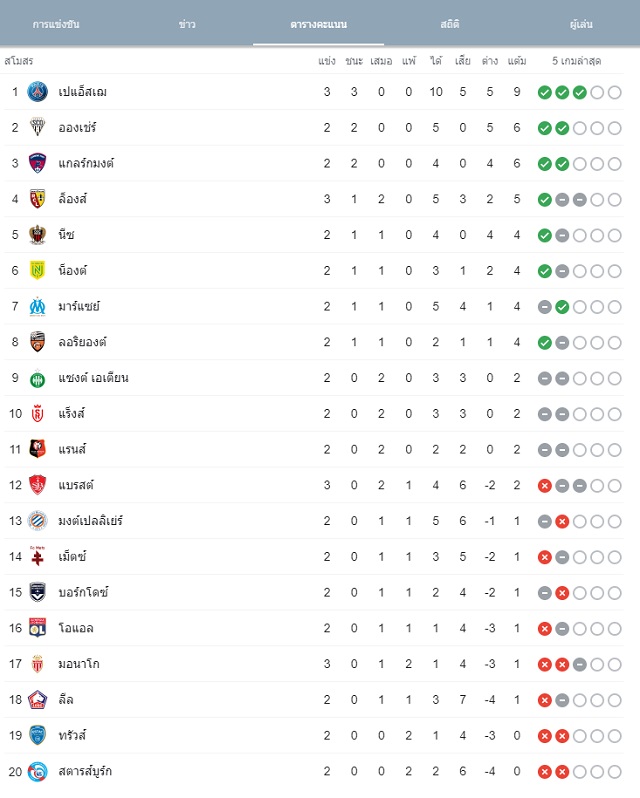Click the Marseille club crest

click(x=37, y=306)
